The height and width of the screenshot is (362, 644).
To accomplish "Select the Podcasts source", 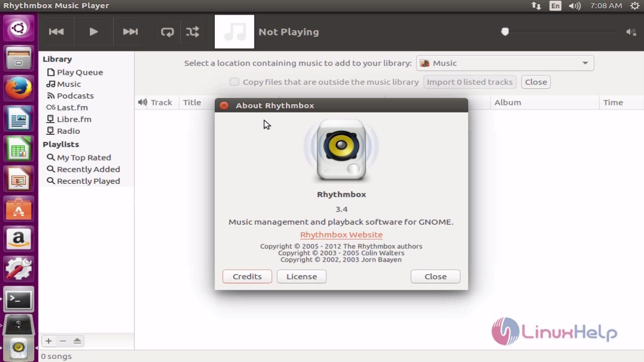I will pos(74,95).
